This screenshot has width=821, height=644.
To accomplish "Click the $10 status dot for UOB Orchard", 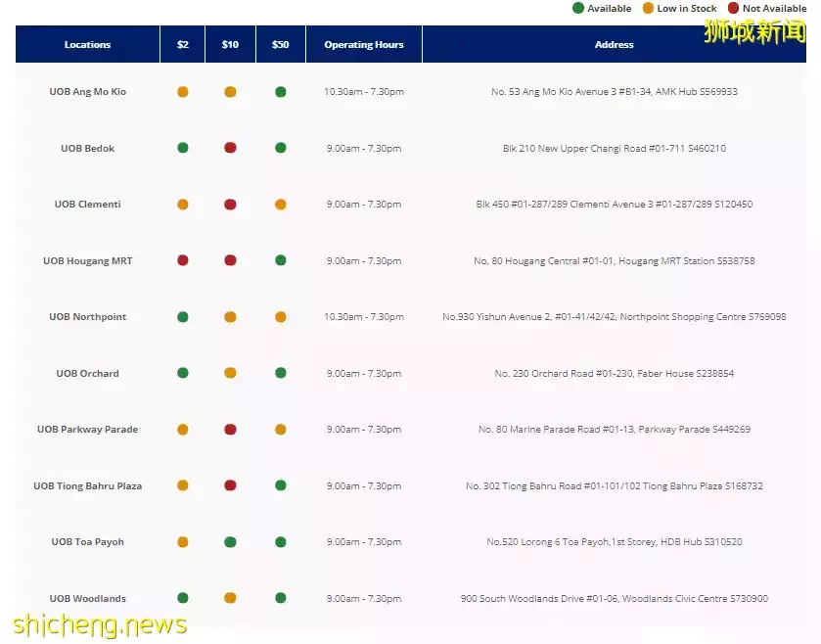I will (230, 373).
